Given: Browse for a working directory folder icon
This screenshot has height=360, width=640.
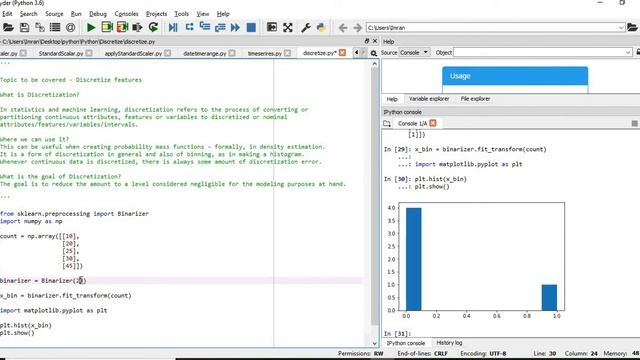Looking at the screenshot, I should [632, 27].
